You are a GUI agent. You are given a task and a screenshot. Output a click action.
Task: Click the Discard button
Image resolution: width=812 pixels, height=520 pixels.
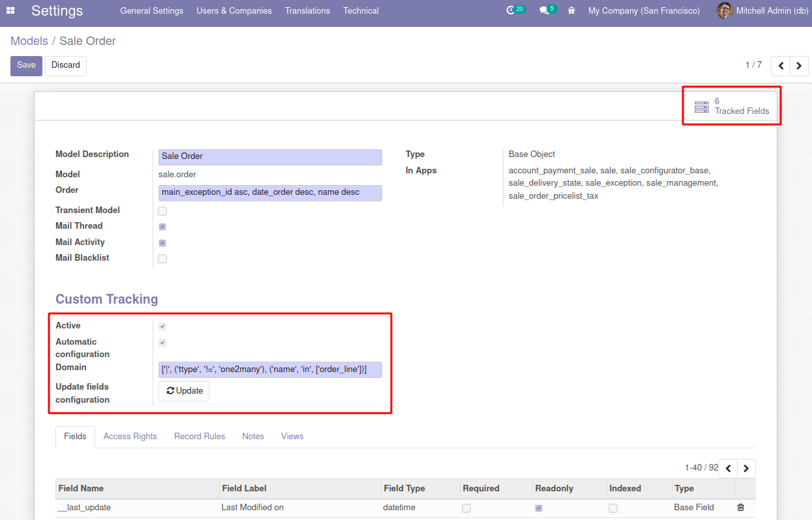click(x=65, y=65)
